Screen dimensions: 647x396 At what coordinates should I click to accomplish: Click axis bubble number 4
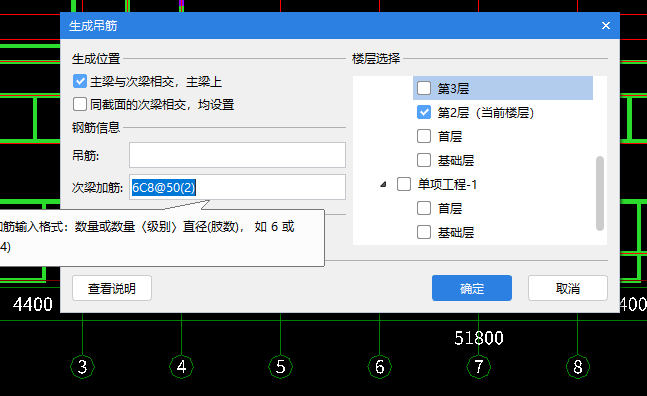point(182,367)
